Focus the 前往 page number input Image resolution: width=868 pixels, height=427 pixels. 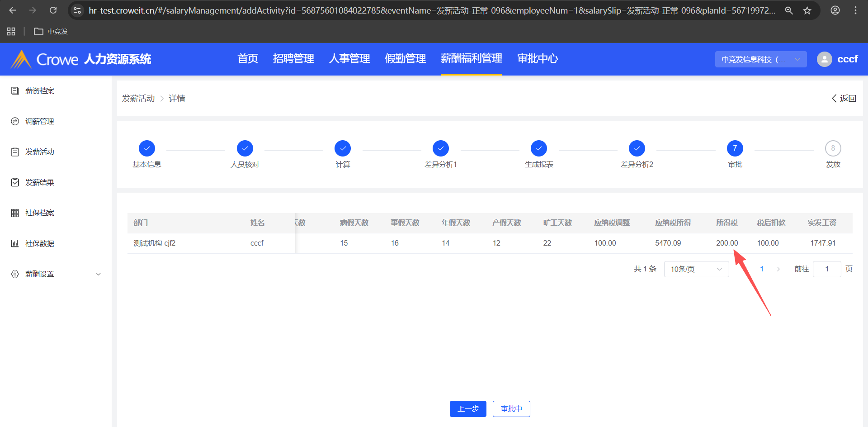pyautogui.click(x=826, y=269)
